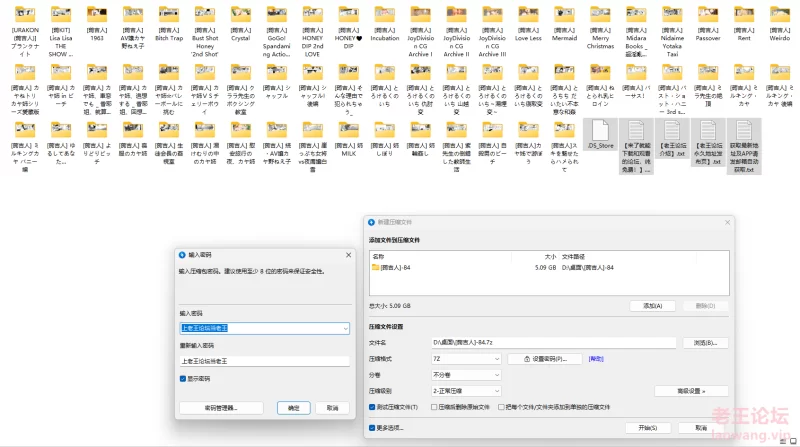The height and width of the screenshot is (447, 800).
Task: Select the Lisa Lisa THE SHOW folder
Action: pyautogui.click(x=61, y=32)
